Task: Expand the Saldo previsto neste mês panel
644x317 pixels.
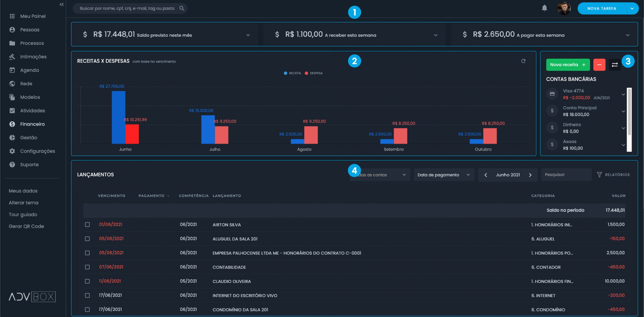Action: pyautogui.click(x=248, y=35)
